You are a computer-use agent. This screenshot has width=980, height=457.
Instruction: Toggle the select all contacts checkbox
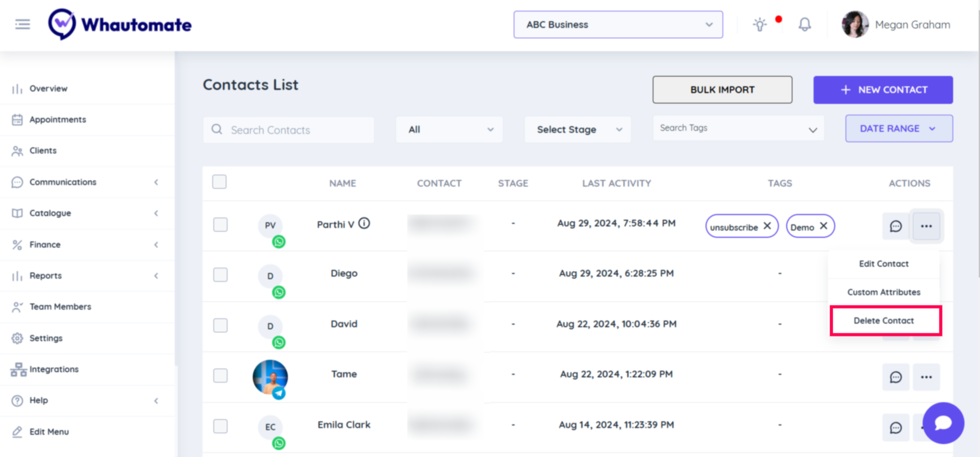[219, 182]
